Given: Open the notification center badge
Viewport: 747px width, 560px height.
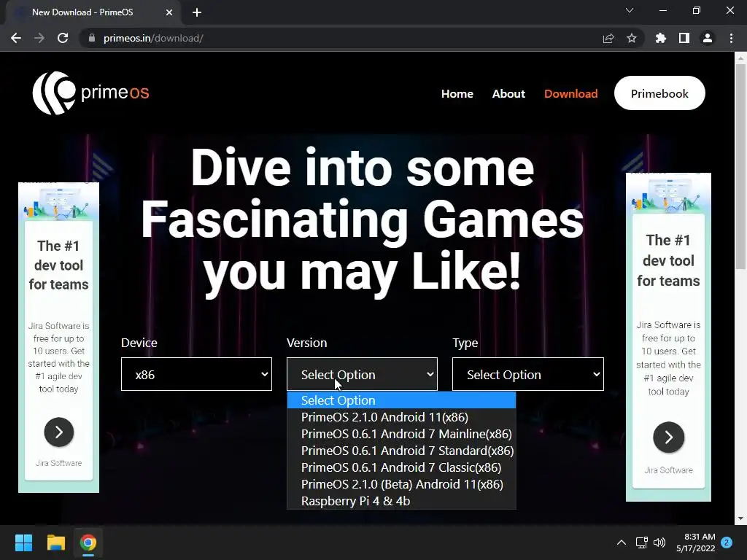Looking at the screenshot, I should pos(727,542).
